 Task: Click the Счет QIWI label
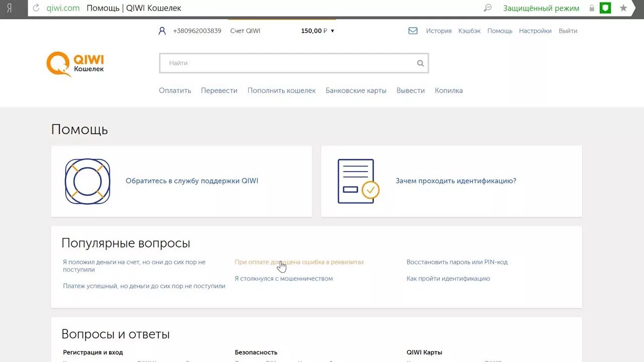point(245,31)
